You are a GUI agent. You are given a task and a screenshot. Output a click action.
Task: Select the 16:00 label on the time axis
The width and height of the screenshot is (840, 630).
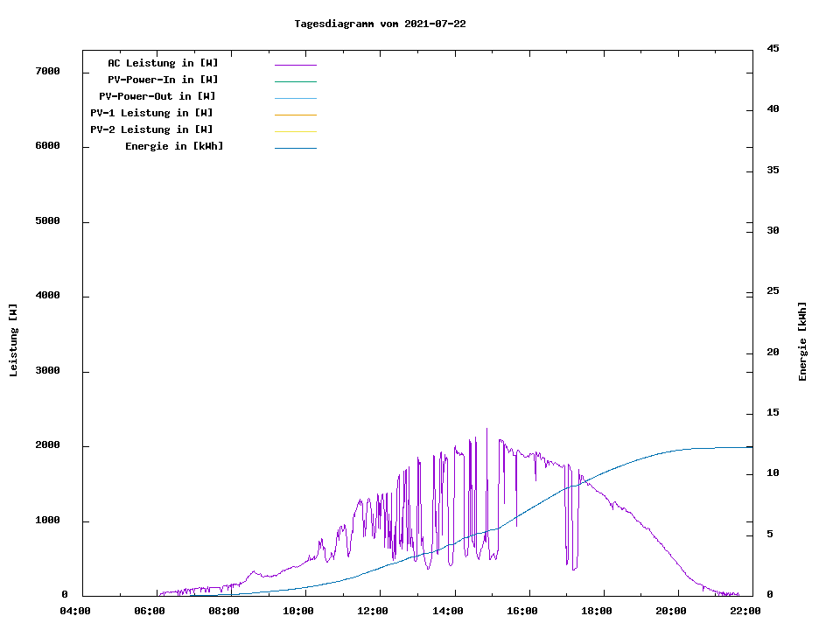tap(521, 611)
